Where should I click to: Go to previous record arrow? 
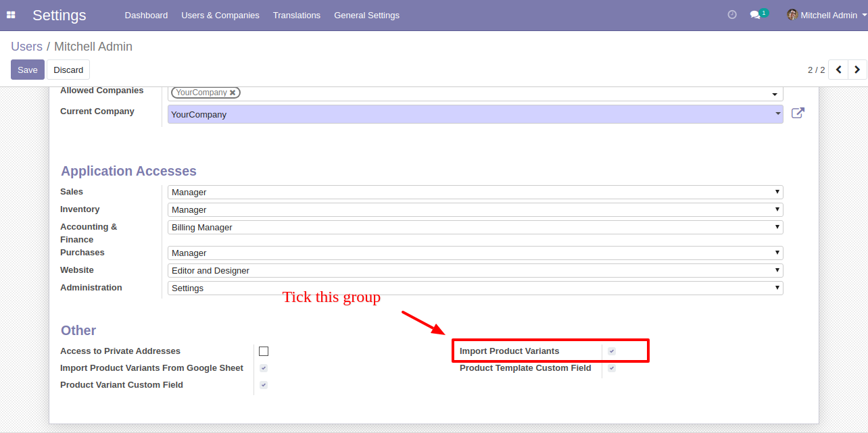click(x=838, y=70)
